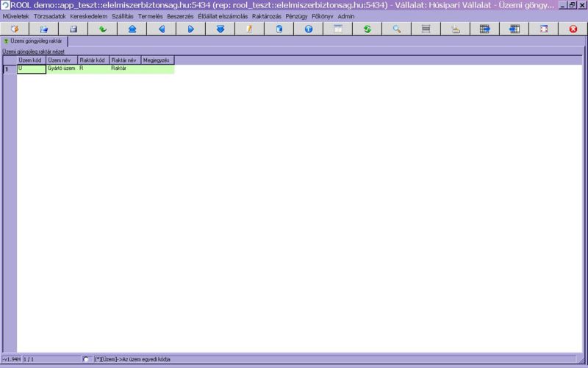Go to next record with right arrow
588x368 pixels.
click(x=191, y=29)
